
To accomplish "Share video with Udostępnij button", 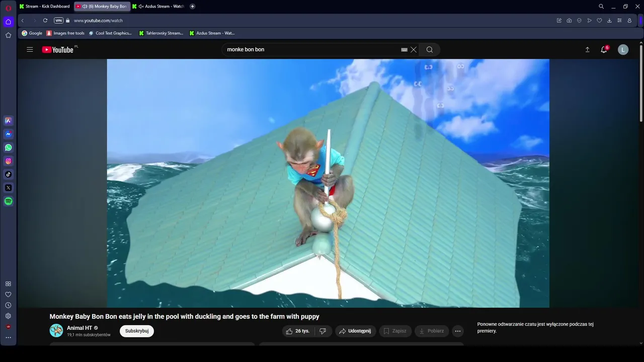I will tap(355, 331).
